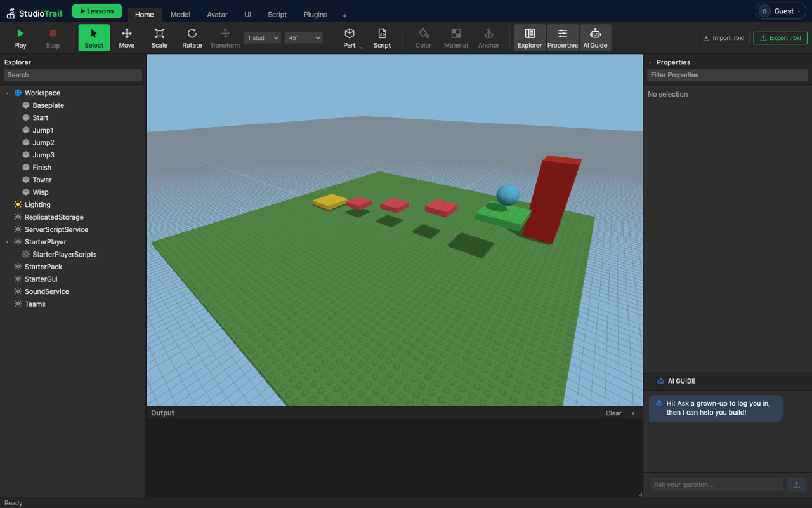Add a new tab with plus
The width and height of the screenshot is (812, 508).
344,15
